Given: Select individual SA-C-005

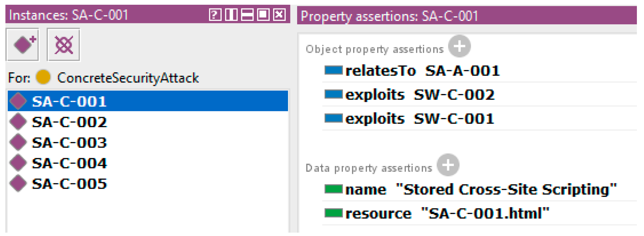Looking at the screenshot, I should point(69,184).
